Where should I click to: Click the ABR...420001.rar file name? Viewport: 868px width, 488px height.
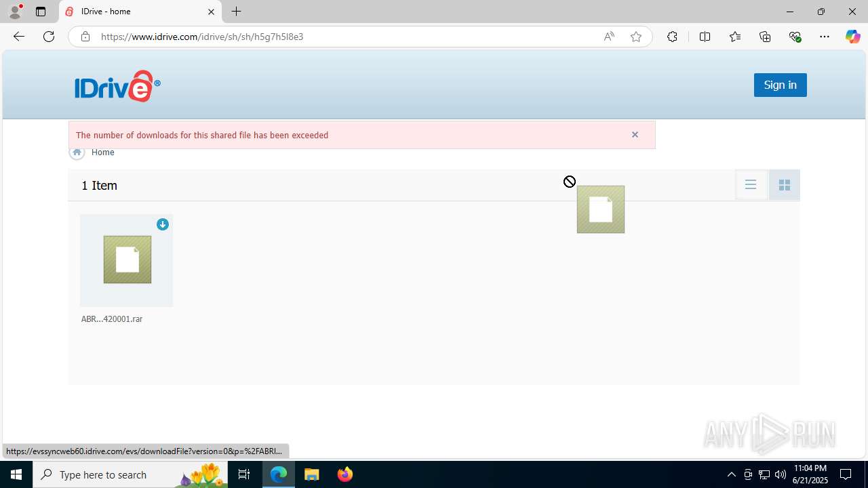click(112, 319)
